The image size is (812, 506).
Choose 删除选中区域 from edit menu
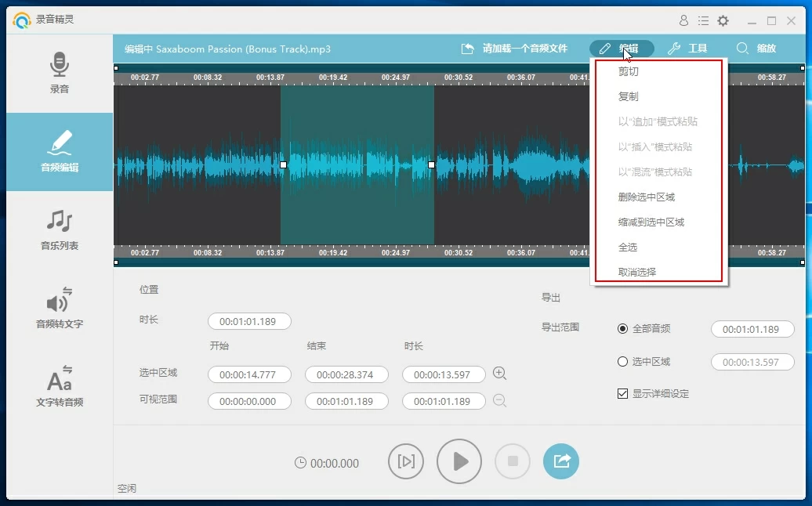647,197
